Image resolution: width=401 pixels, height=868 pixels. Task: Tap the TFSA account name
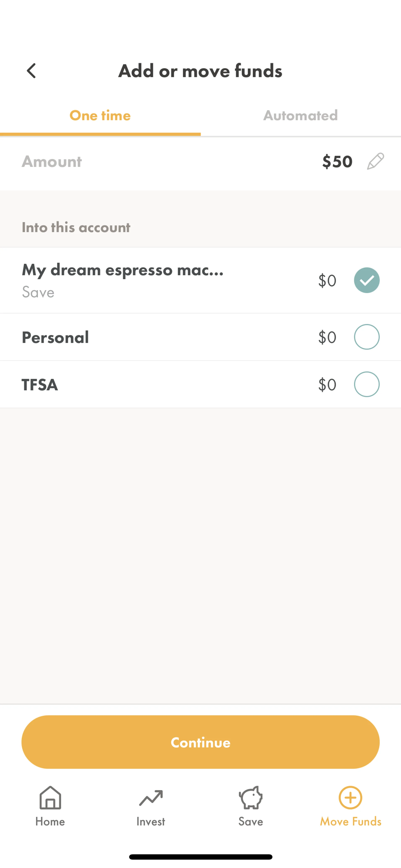pos(40,384)
